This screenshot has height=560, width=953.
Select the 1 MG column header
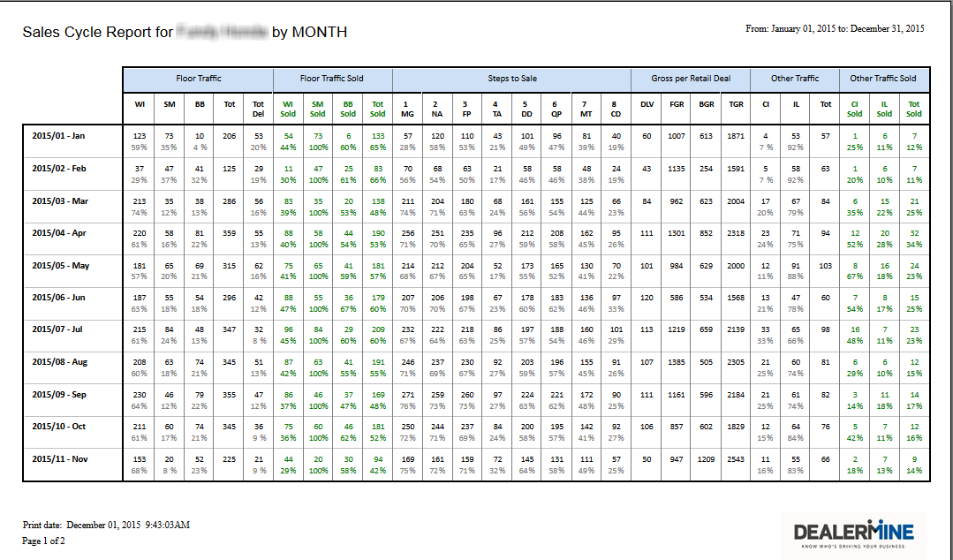pyautogui.click(x=407, y=109)
